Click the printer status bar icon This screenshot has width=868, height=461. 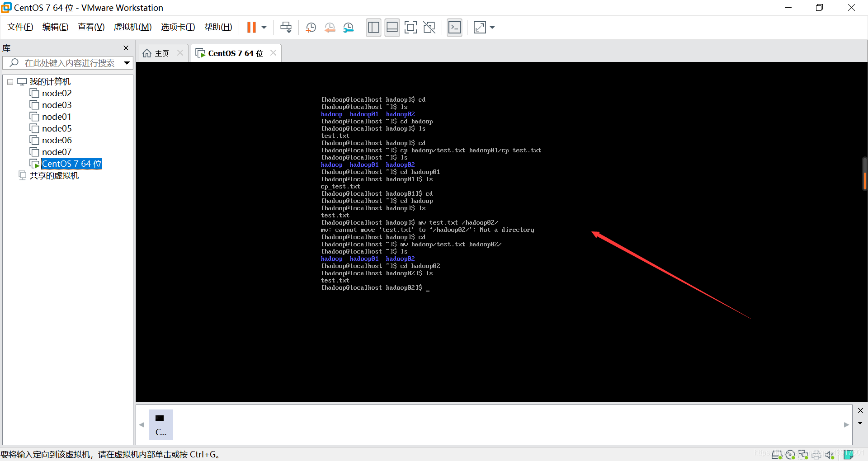point(816,455)
